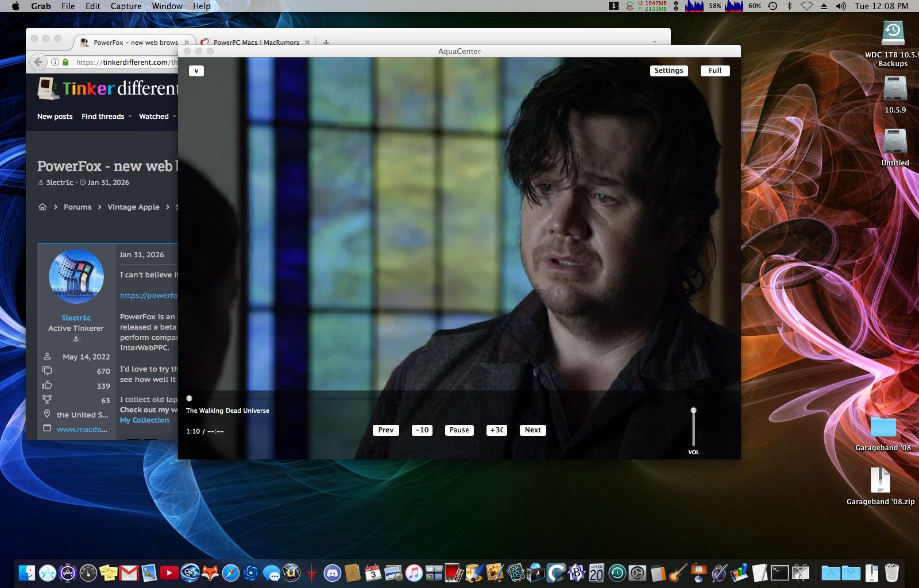Click the volume slider handle
This screenshot has height=588, width=919.
pyautogui.click(x=693, y=411)
